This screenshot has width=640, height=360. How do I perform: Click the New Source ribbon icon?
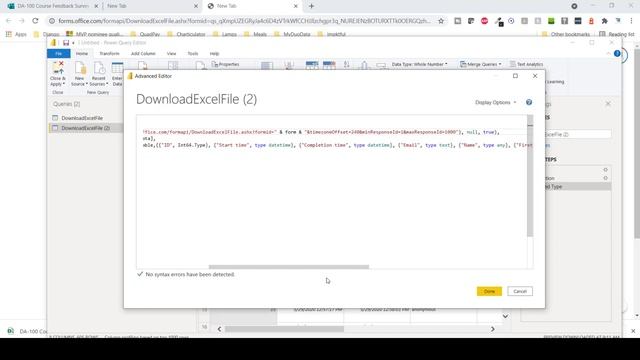(79, 73)
